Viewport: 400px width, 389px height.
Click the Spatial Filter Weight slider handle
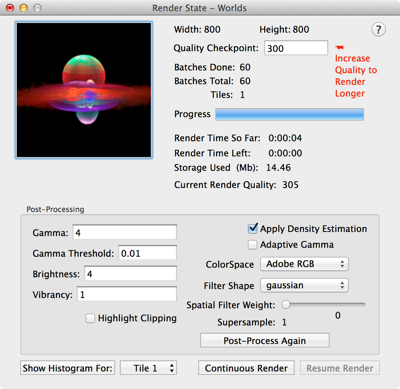click(286, 304)
